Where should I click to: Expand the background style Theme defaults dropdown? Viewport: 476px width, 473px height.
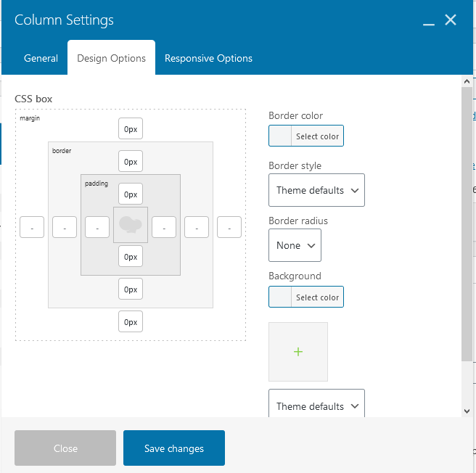coord(316,404)
